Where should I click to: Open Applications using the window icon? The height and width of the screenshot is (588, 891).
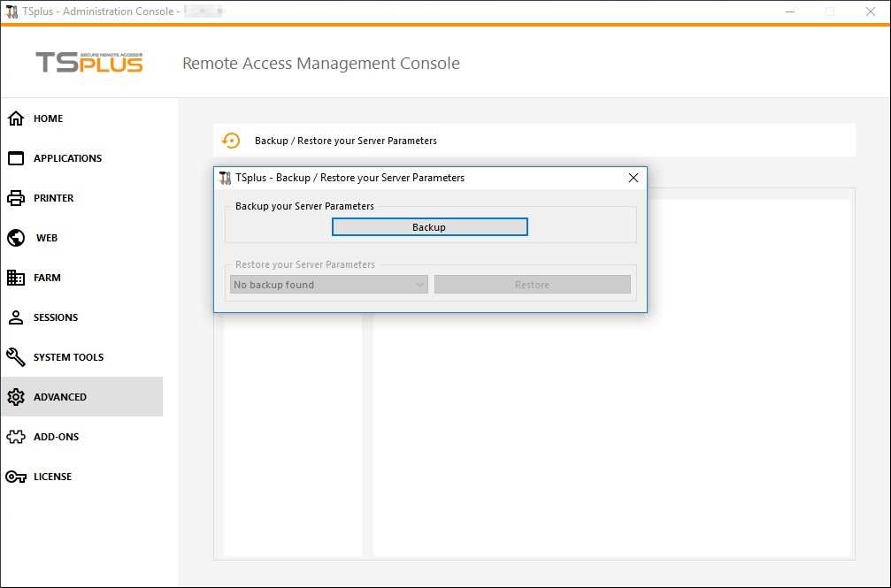pyautogui.click(x=15, y=158)
